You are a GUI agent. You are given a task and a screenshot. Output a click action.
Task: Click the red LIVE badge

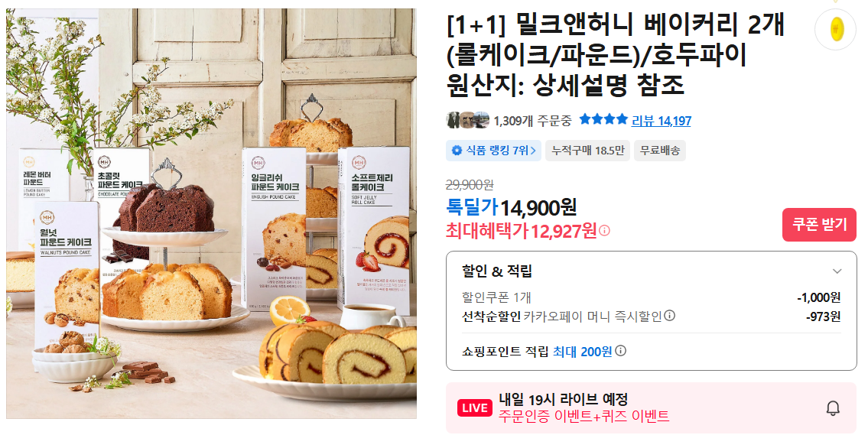(x=474, y=408)
